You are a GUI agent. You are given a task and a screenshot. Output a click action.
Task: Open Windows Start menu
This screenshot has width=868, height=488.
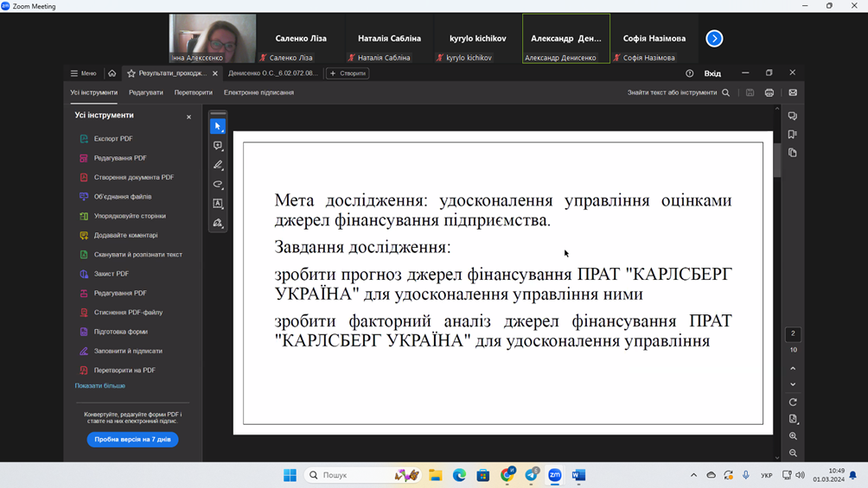point(290,475)
